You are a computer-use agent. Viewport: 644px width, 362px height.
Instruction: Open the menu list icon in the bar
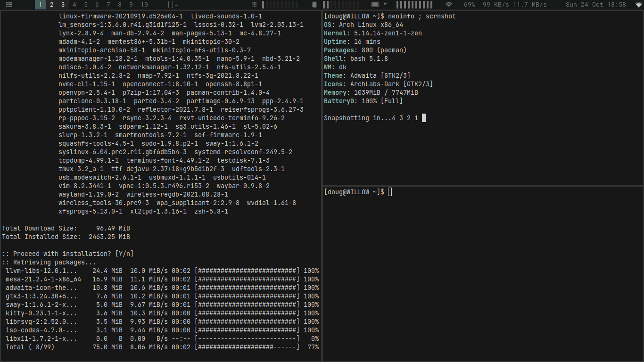click(9, 5)
